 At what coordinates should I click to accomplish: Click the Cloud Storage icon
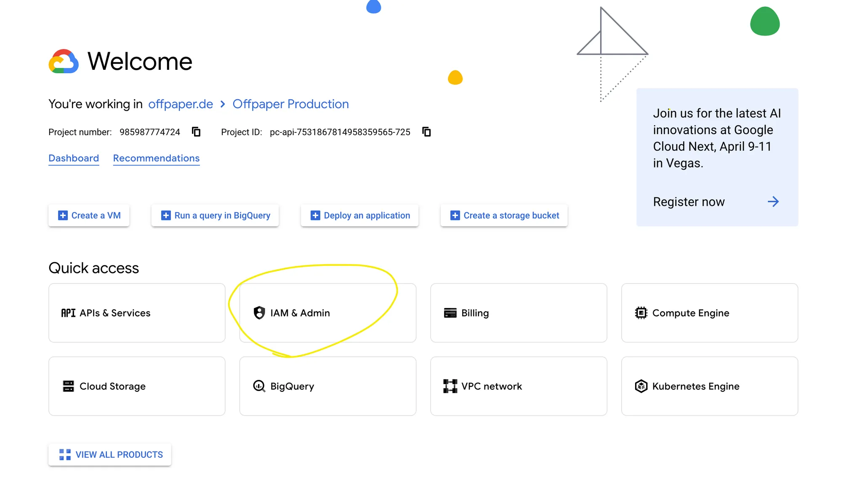(x=68, y=386)
